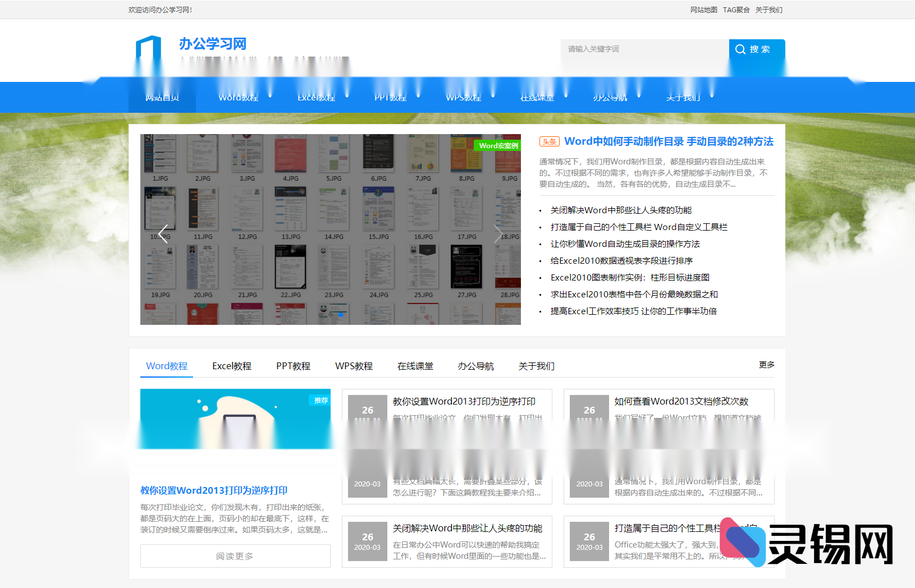Open the 网站地图 link at top right
The height and width of the screenshot is (588, 915).
[x=703, y=10]
